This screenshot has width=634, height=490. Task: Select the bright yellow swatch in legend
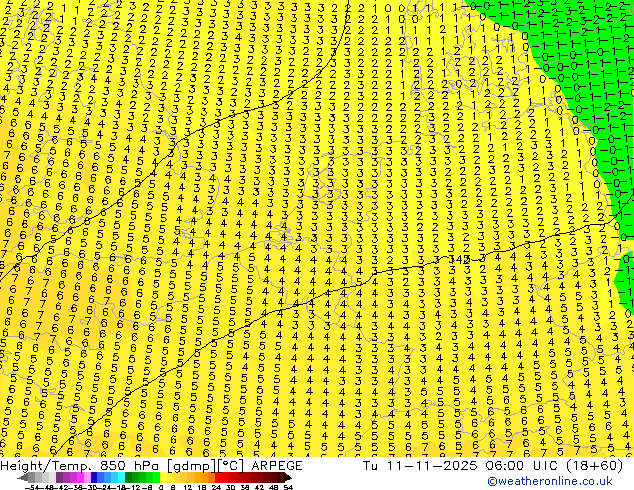(163, 478)
